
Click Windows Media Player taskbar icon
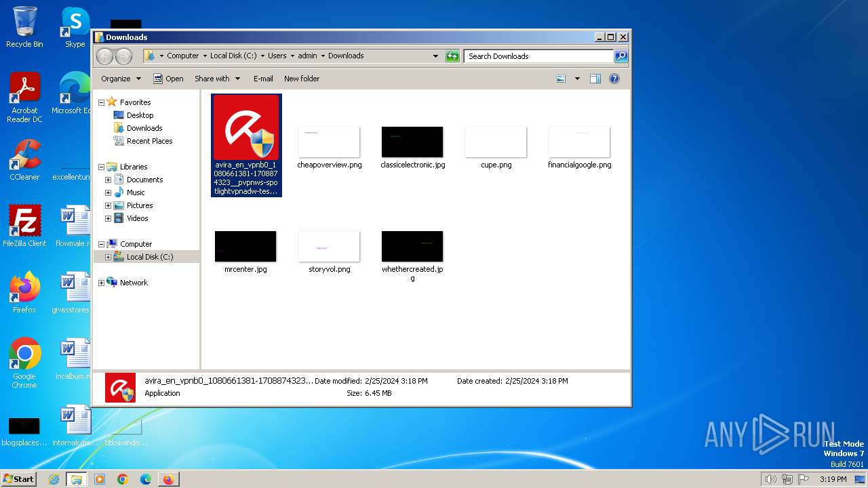tap(100, 479)
